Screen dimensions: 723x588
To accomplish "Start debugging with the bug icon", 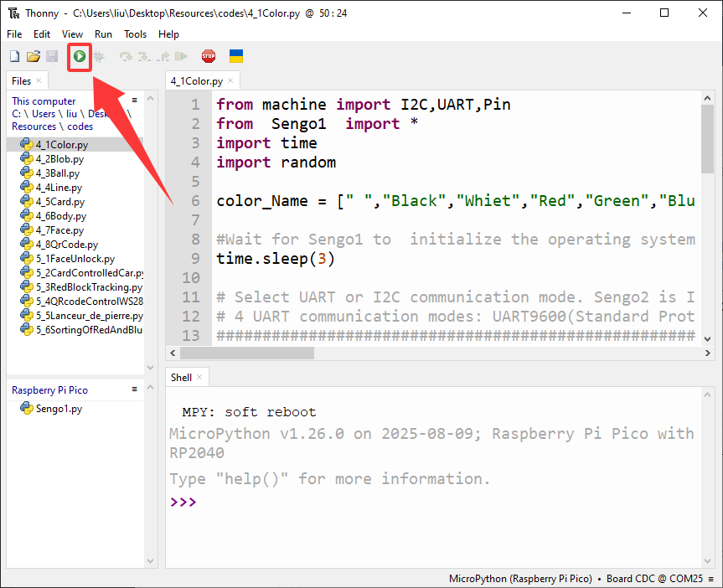I will point(98,56).
